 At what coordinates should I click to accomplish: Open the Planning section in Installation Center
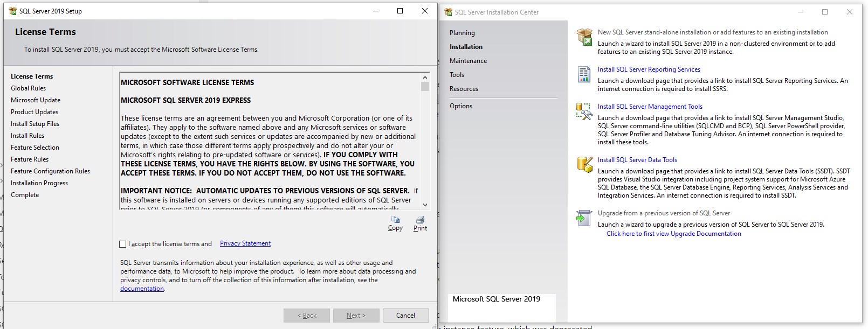(x=462, y=33)
